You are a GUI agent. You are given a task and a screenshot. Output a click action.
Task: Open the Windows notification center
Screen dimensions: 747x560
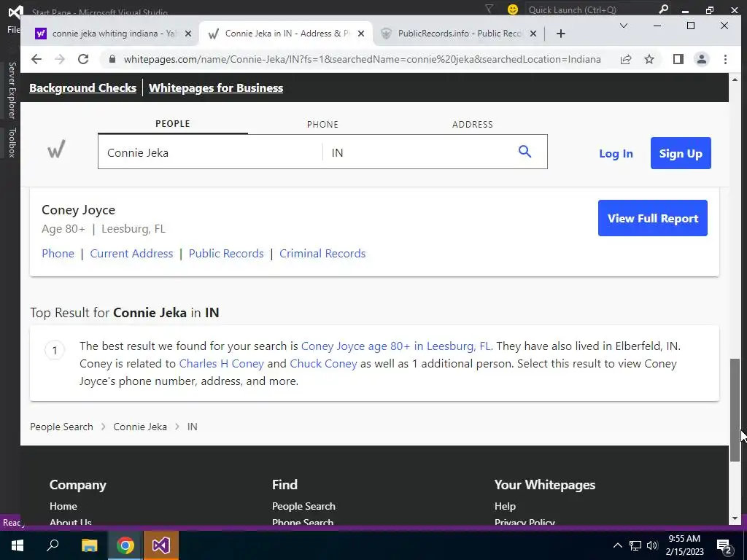[724, 546]
